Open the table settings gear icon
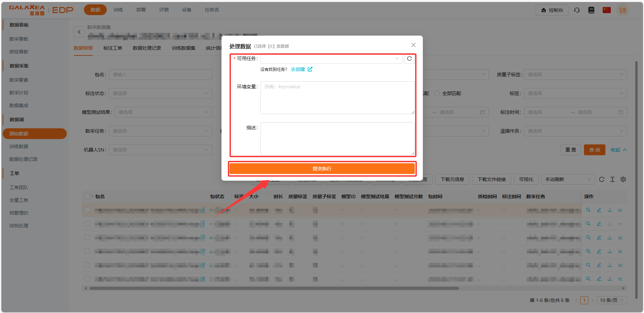Image resolution: width=644 pixels, height=313 pixels. tap(623, 179)
